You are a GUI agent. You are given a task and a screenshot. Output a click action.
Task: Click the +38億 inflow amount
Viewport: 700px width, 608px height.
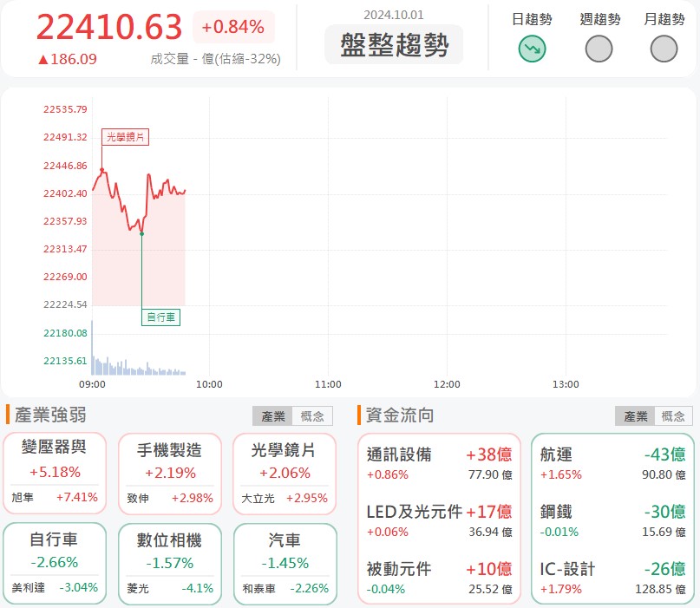click(x=489, y=454)
